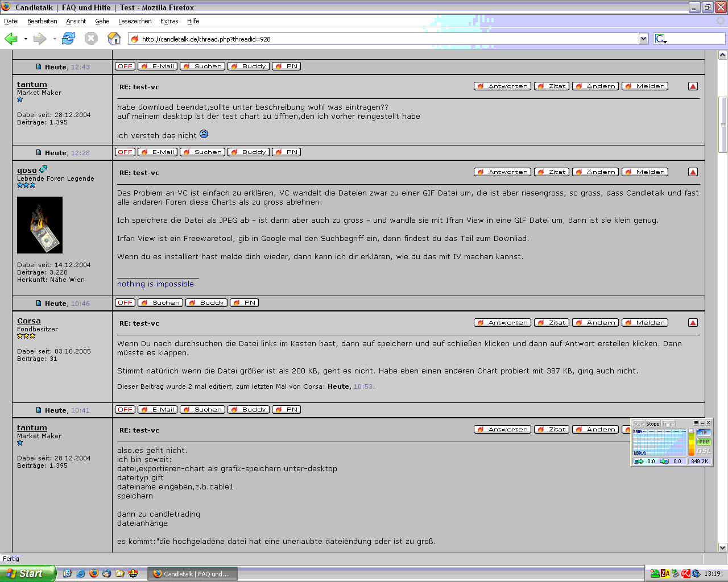This screenshot has height=582, width=728.
Task: Open the Extras menu
Action: [169, 21]
